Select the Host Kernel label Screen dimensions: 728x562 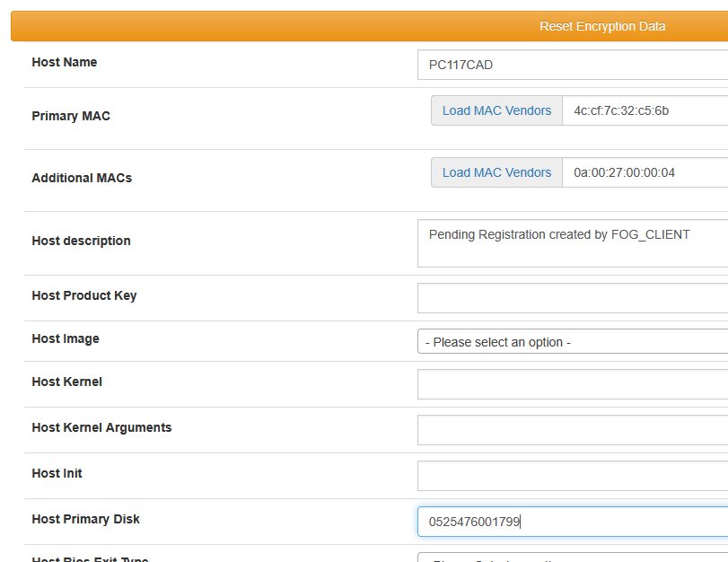[66, 382]
